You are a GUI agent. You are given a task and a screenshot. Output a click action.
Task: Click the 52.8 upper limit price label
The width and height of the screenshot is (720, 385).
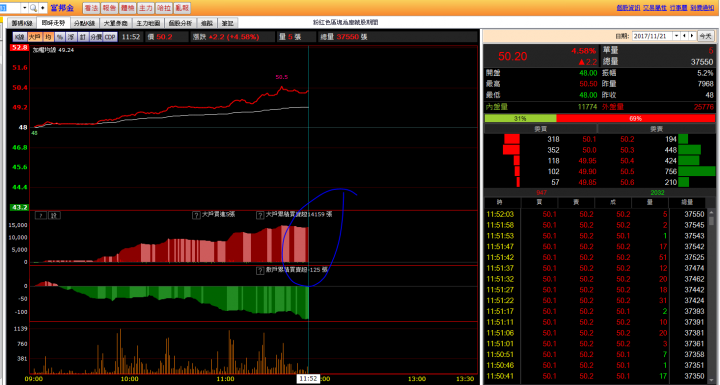pos(19,48)
